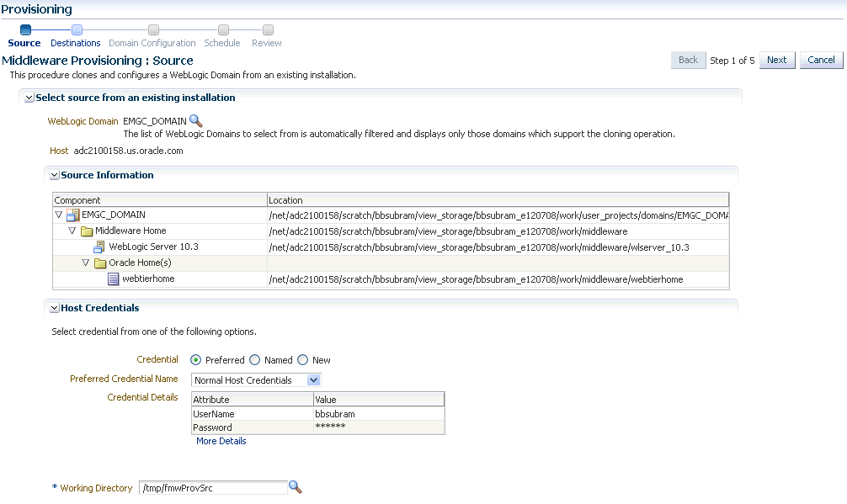Go to the Destinations step label

tap(76, 43)
